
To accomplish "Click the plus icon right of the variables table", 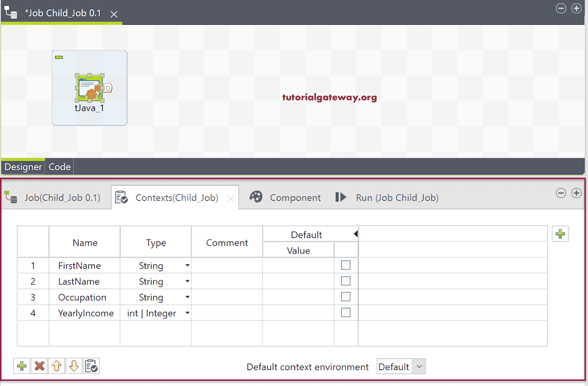I will click(560, 234).
